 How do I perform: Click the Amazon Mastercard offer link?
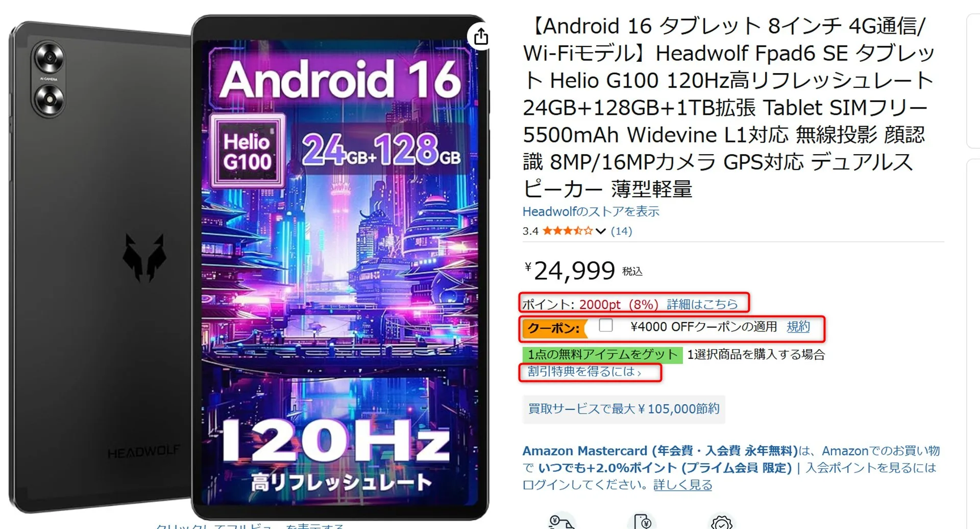[x=660, y=451]
